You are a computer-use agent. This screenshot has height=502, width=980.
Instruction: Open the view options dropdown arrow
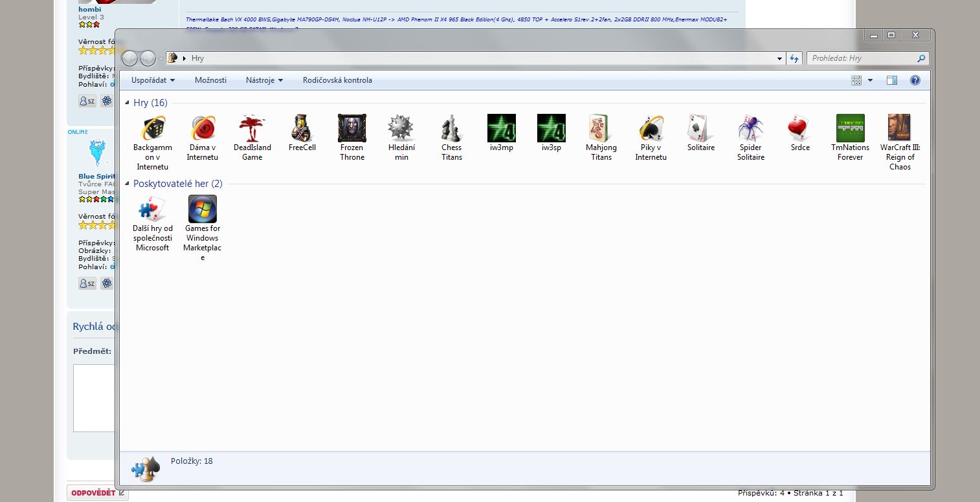click(x=870, y=80)
